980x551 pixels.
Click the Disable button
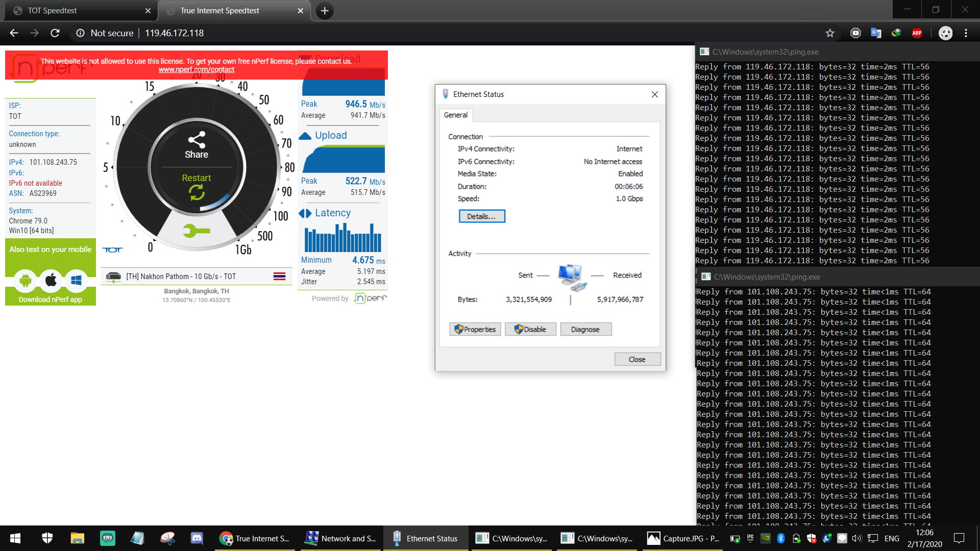tap(530, 330)
